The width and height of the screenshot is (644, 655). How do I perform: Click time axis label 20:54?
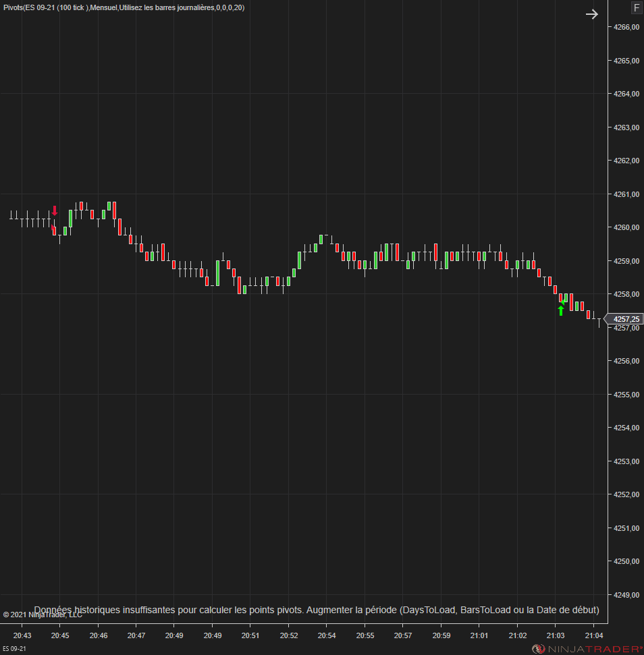327,635
